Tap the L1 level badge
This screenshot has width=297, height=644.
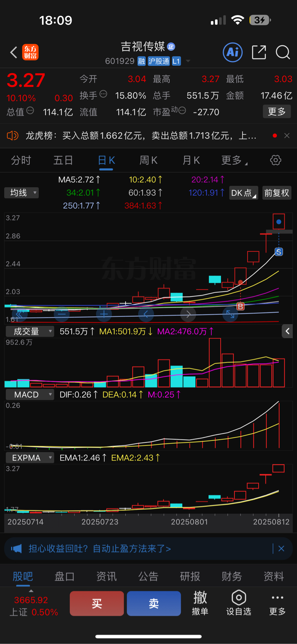pyautogui.click(x=176, y=61)
